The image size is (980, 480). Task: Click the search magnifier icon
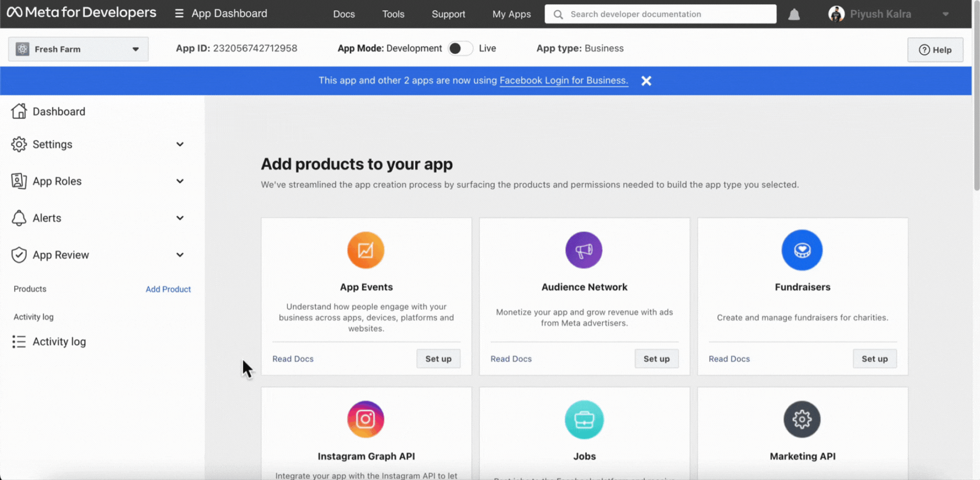click(x=558, y=14)
